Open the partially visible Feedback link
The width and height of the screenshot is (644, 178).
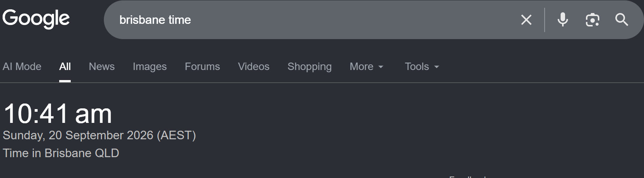468,177
